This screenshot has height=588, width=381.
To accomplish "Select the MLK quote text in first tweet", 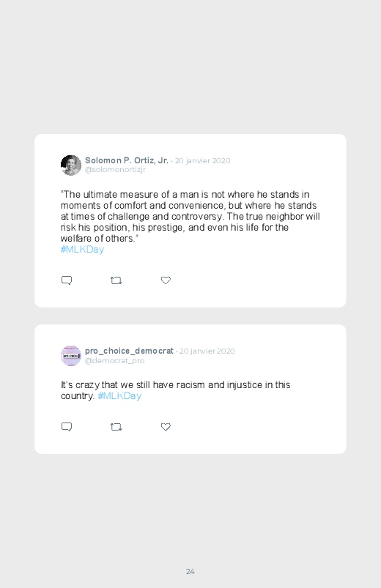I will pos(190,216).
